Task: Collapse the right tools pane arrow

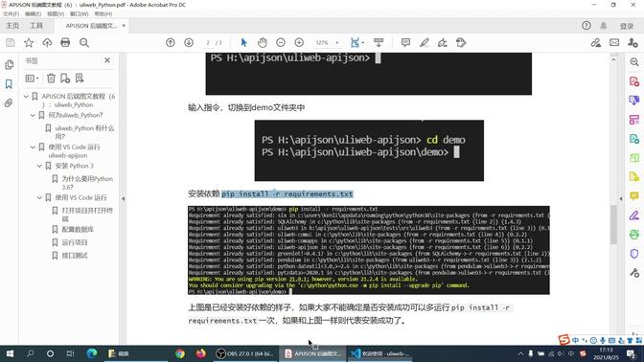Action: [621, 198]
